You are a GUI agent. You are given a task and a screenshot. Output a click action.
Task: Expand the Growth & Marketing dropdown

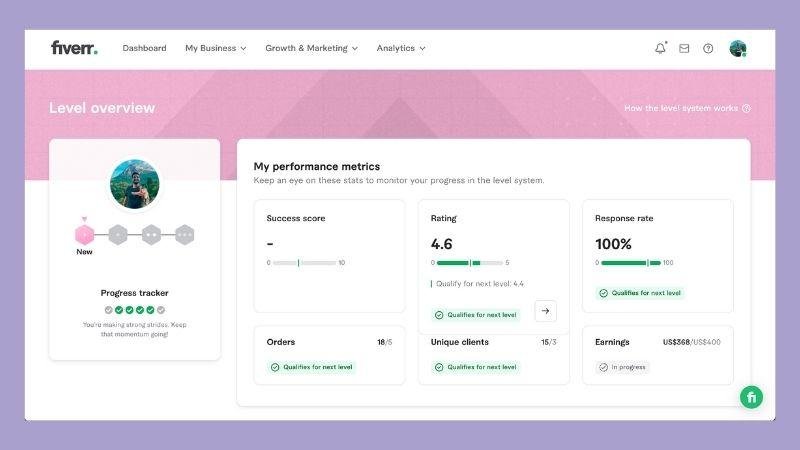(x=312, y=48)
